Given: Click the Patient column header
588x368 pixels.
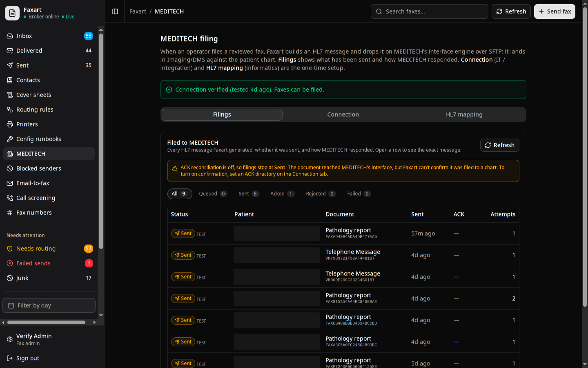Looking at the screenshot, I should point(244,214).
